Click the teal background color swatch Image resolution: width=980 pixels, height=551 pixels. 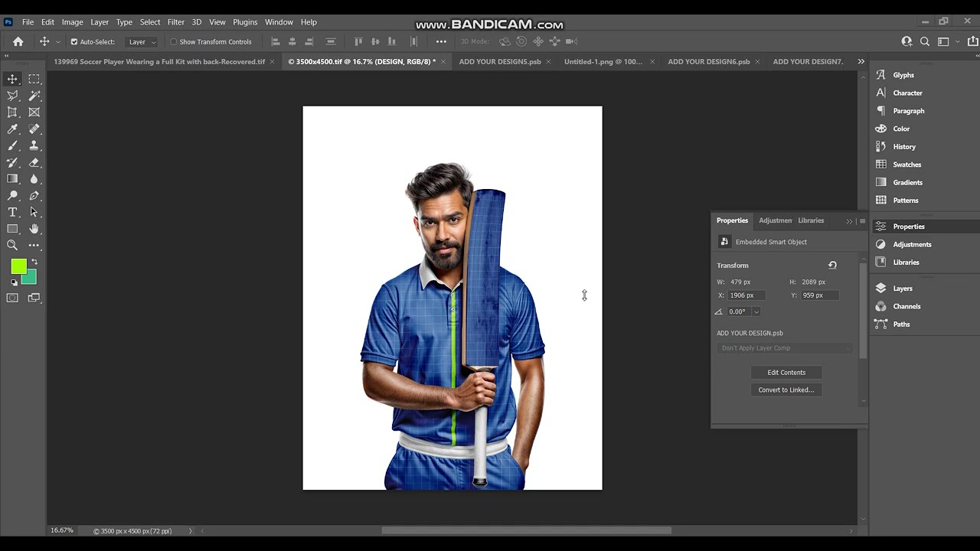pyautogui.click(x=31, y=278)
